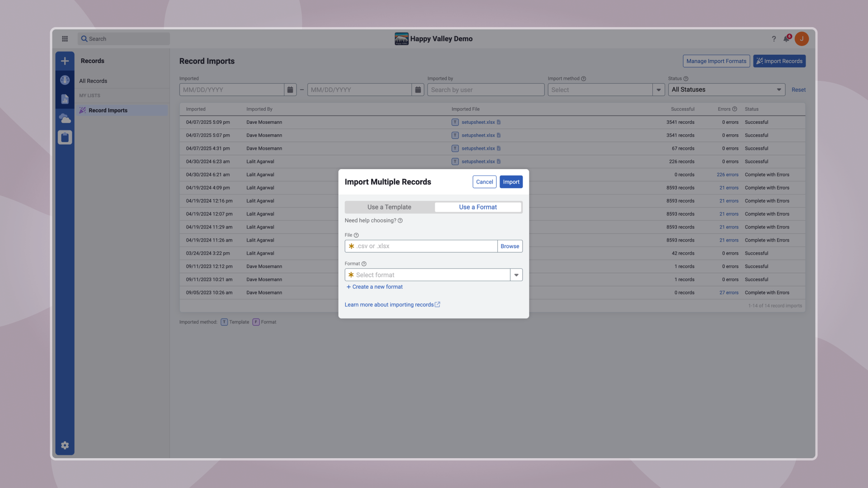
Task: Open settings gear in sidebar
Action: [x=65, y=446]
